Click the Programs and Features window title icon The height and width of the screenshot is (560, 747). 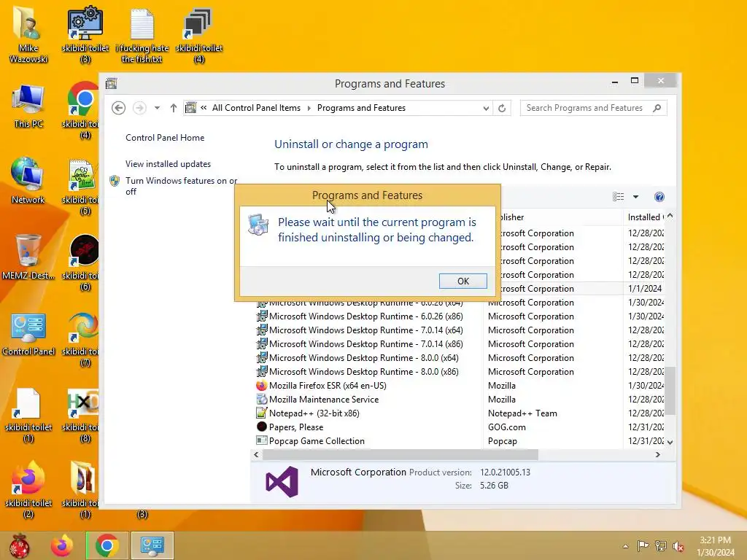coord(112,84)
